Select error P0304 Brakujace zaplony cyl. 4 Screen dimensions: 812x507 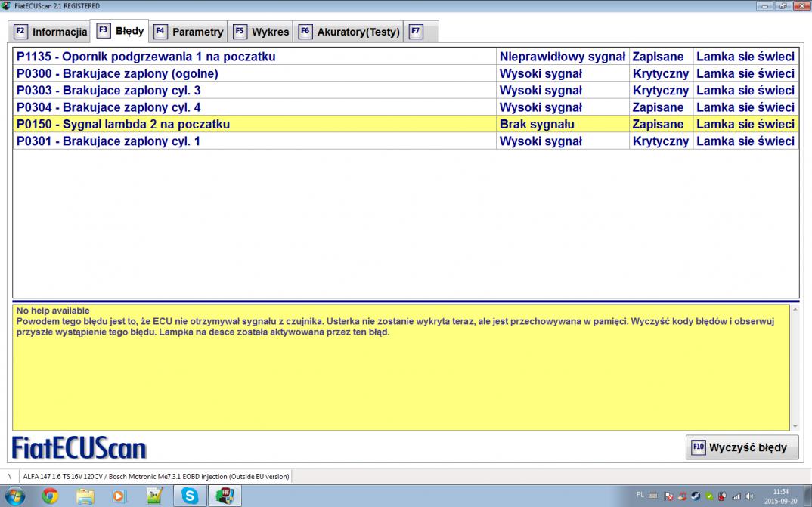coord(405,107)
